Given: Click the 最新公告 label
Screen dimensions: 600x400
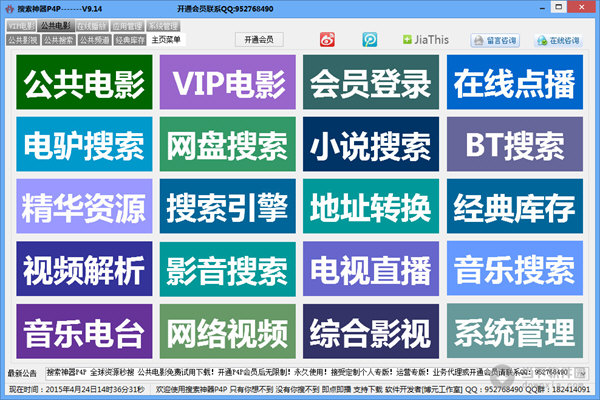Looking at the screenshot, I should coord(22,373).
